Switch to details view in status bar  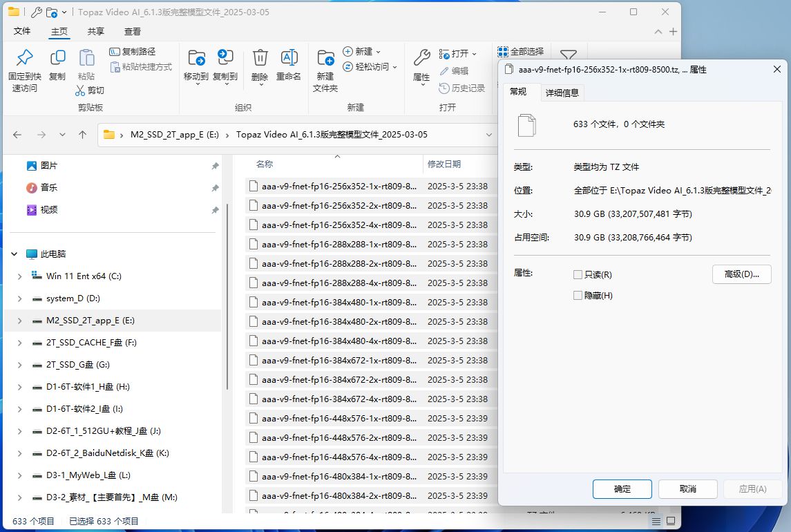(x=656, y=521)
